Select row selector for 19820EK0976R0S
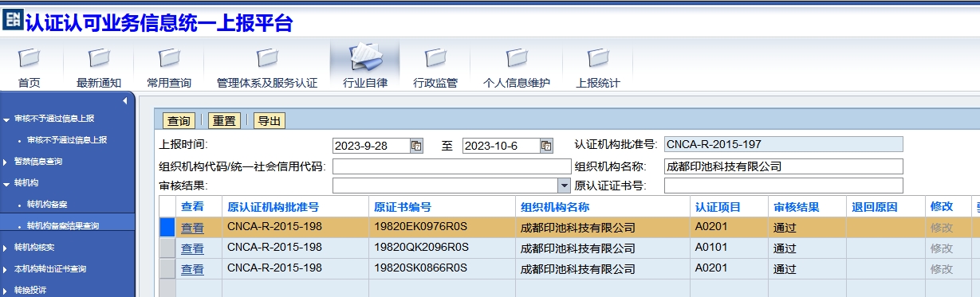This screenshot has width=980, height=297. tap(167, 227)
